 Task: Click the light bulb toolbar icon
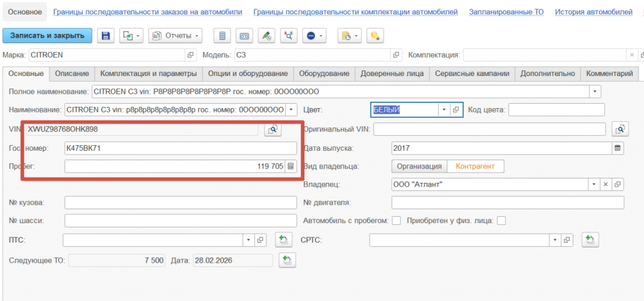pyautogui.click(x=374, y=36)
